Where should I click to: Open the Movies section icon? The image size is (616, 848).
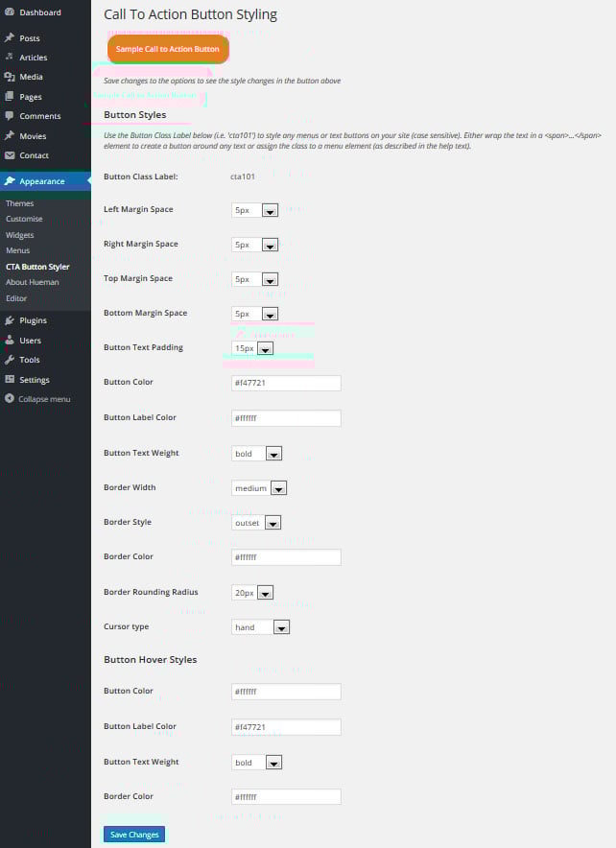12,134
